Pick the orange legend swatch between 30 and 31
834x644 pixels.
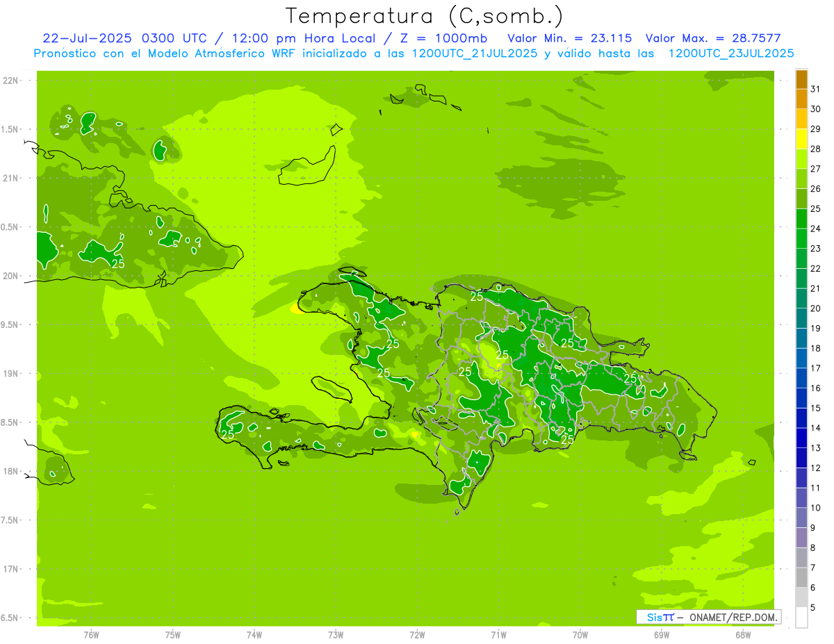(801, 99)
